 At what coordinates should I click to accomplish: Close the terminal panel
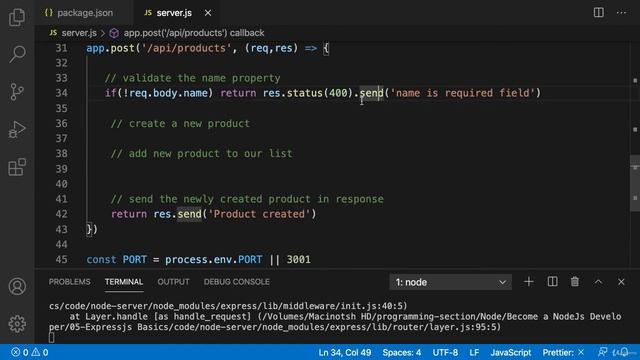(x=621, y=282)
